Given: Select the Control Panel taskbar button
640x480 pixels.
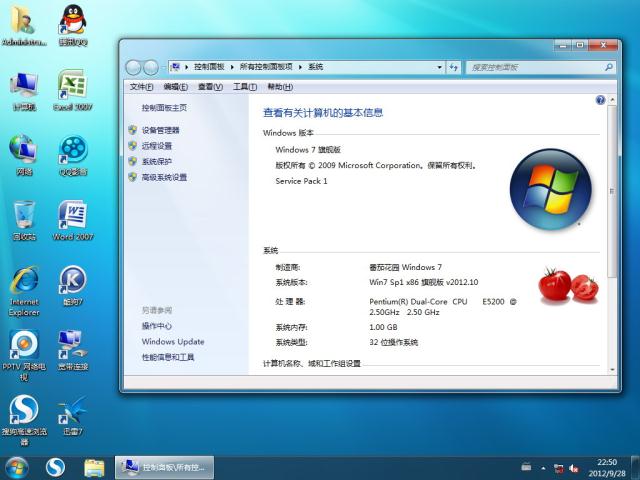Looking at the screenshot, I should tap(164, 467).
